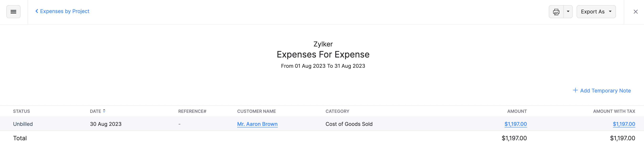This screenshot has width=644, height=145.
Task: Click the back chevron before Expenses by Project
Action: coord(36,11)
